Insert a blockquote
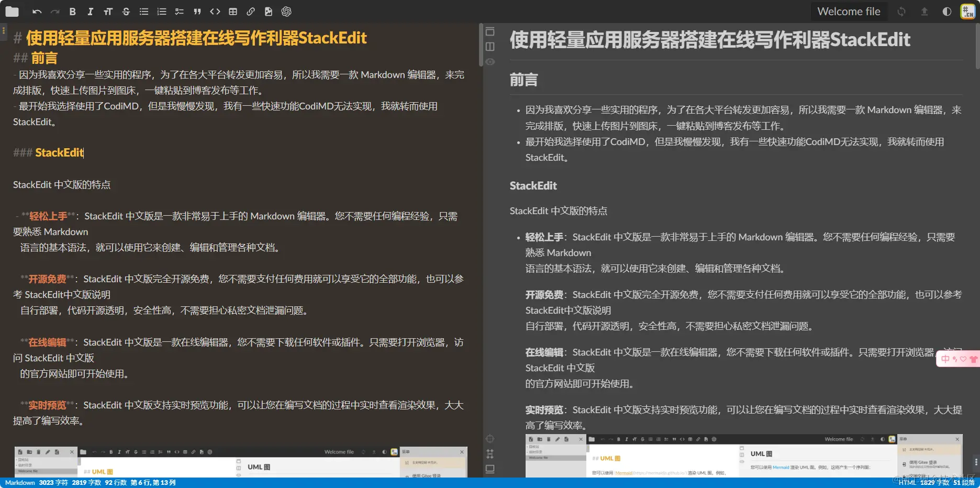The height and width of the screenshot is (488, 980). pyautogui.click(x=197, y=12)
